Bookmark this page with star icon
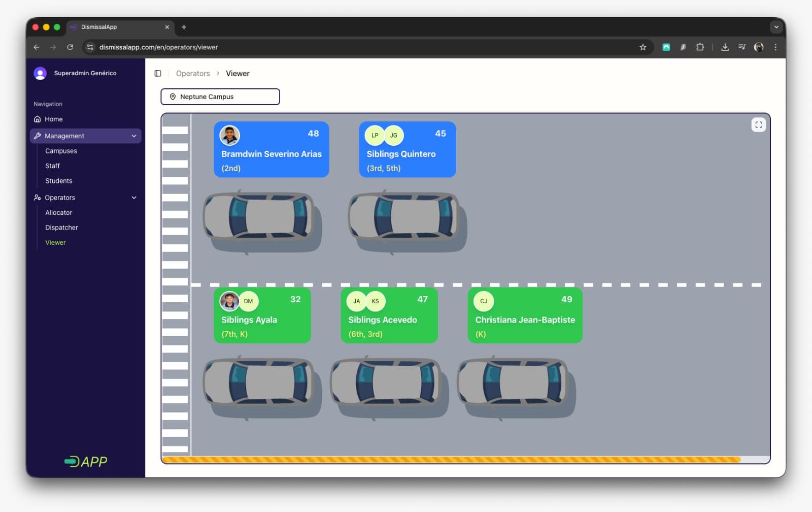 click(x=643, y=47)
